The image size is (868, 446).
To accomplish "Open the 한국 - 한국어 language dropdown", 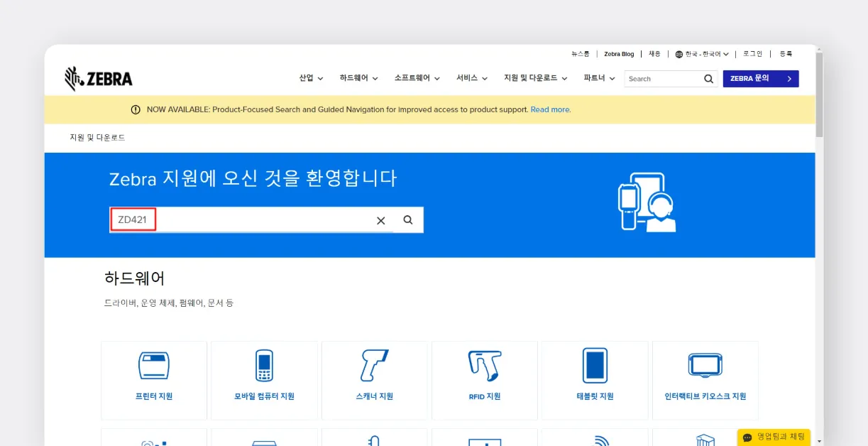I will click(703, 54).
